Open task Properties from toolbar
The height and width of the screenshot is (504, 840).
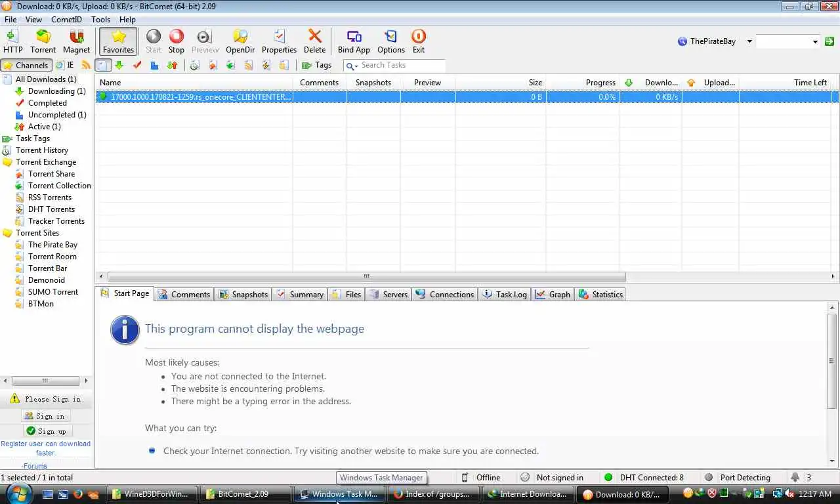280,41
